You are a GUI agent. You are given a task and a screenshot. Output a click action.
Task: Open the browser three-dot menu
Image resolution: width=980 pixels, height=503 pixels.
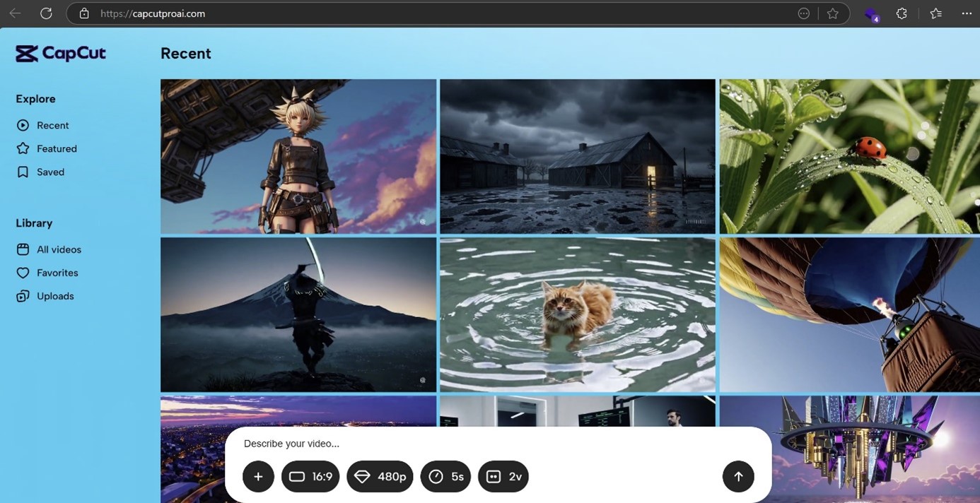(967, 13)
